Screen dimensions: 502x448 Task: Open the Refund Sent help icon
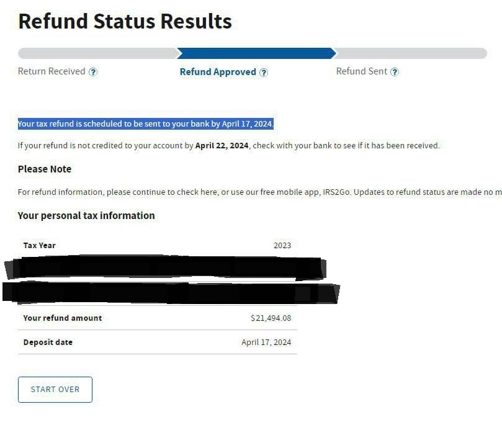tap(395, 72)
